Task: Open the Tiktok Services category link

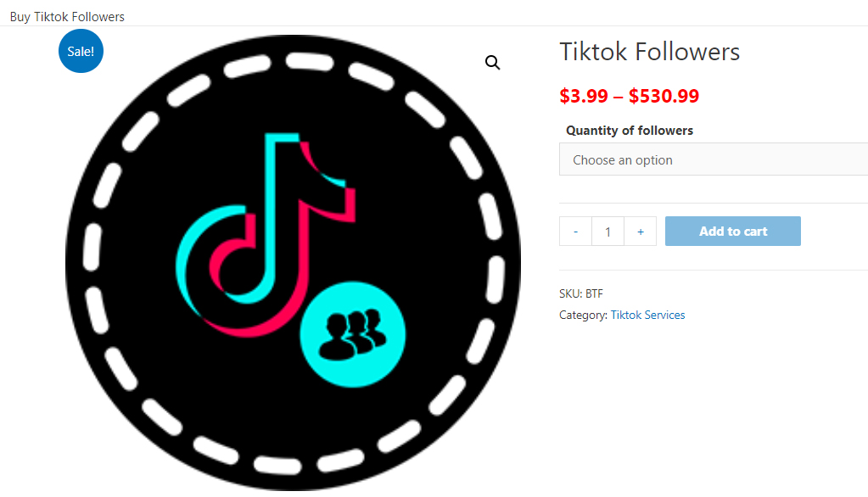Action: [647, 315]
